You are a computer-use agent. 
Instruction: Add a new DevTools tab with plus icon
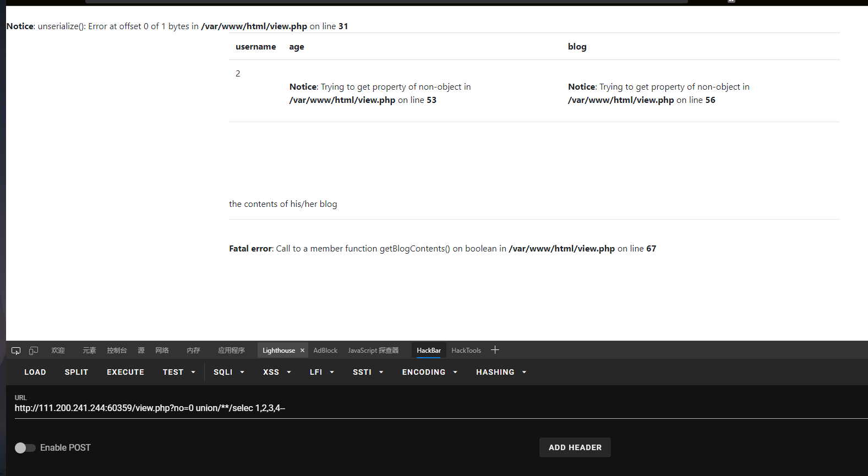pyautogui.click(x=495, y=350)
